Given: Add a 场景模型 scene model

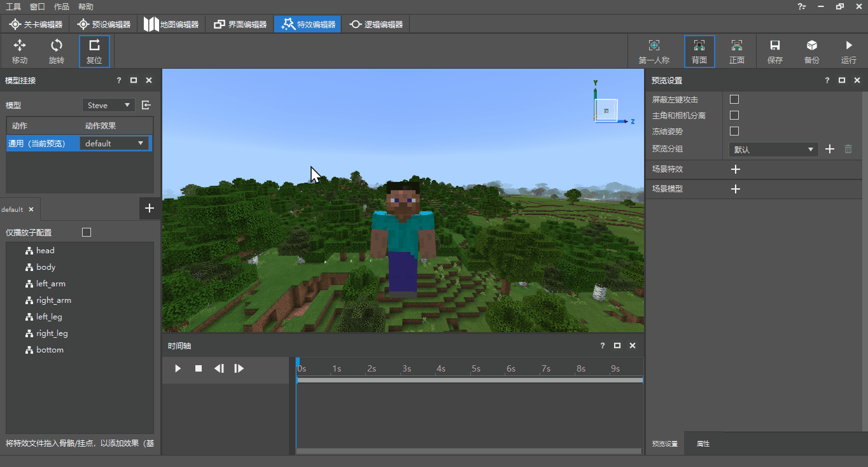Looking at the screenshot, I should click(x=736, y=189).
